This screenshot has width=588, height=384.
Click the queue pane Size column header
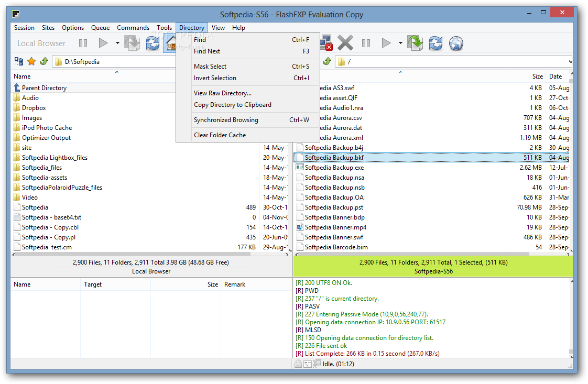pos(186,284)
